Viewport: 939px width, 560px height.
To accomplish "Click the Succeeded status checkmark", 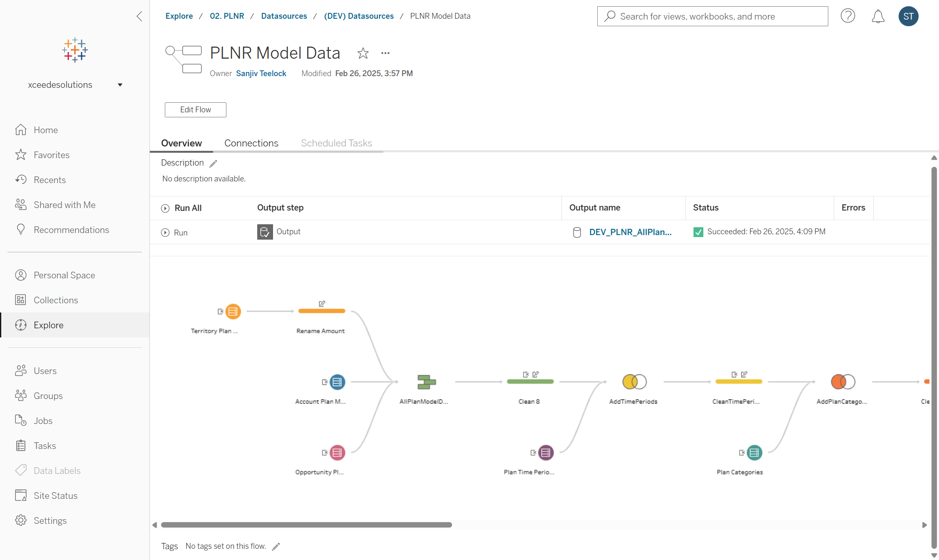I will pyautogui.click(x=698, y=232).
